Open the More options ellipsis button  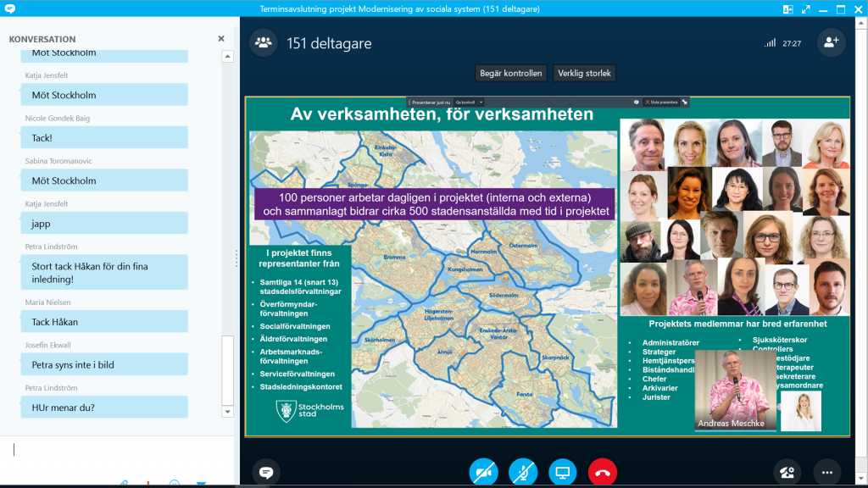click(827, 473)
